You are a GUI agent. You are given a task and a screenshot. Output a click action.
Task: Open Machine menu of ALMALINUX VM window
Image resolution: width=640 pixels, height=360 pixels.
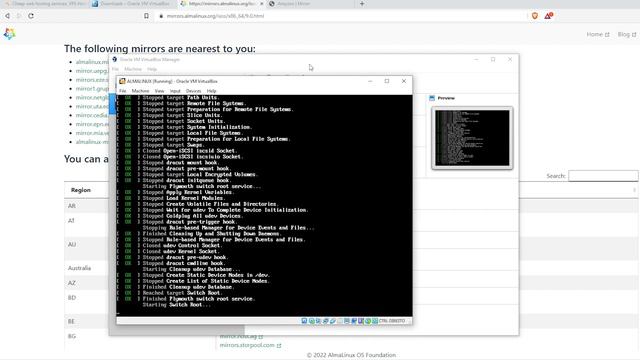tap(140, 91)
